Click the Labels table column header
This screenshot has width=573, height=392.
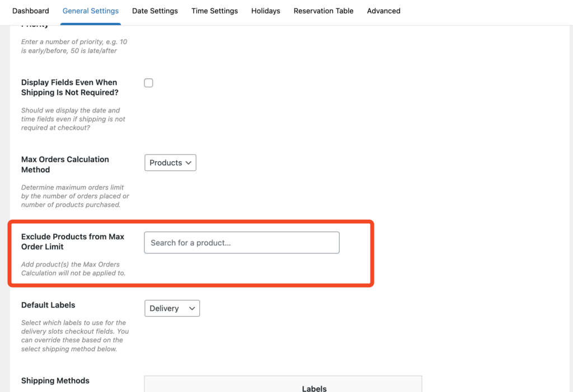coord(314,389)
